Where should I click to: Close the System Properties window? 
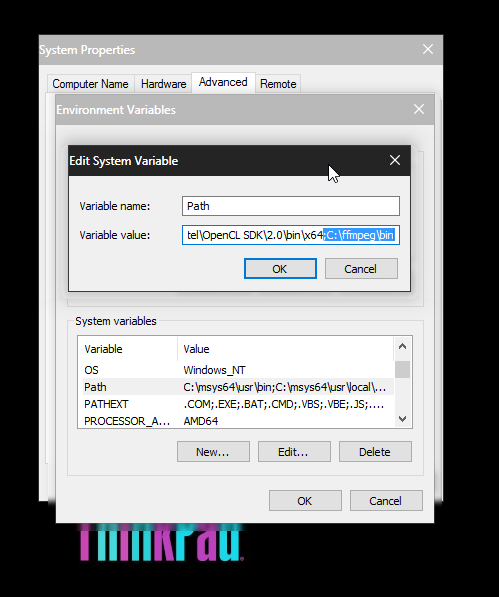(428, 49)
